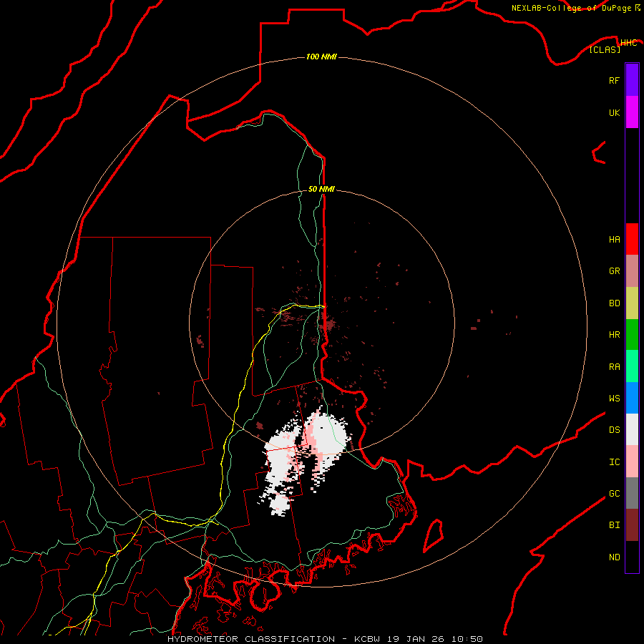The height and width of the screenshot is (644, 644).
Task: Click the BI brown legend swatch
Action: [632, 525]
